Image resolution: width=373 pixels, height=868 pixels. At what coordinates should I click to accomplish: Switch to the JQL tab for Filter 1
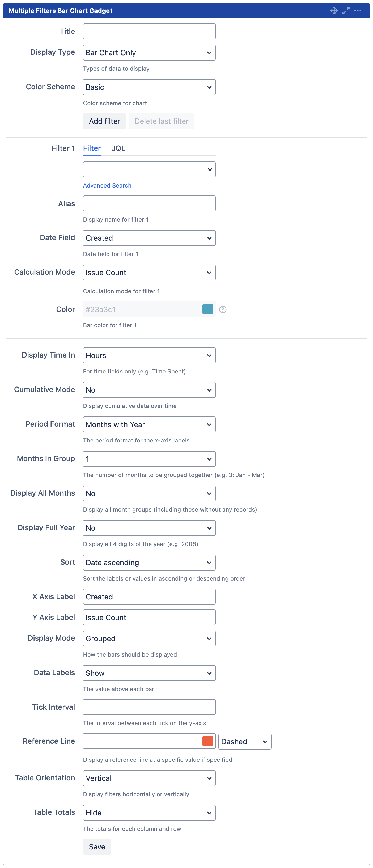pyautogui.click(x=118, y=148)
